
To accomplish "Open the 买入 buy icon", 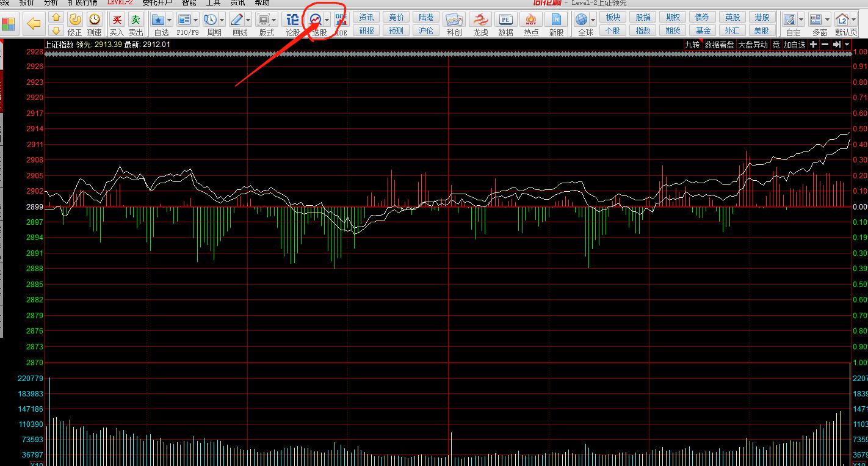I will point(117,20).
